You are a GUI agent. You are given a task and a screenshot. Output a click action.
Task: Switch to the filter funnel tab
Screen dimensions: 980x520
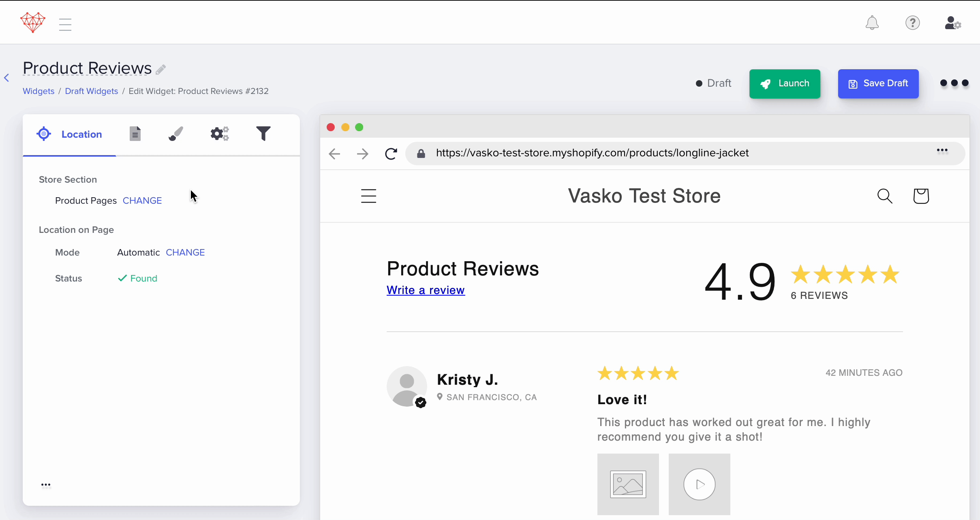264,133
